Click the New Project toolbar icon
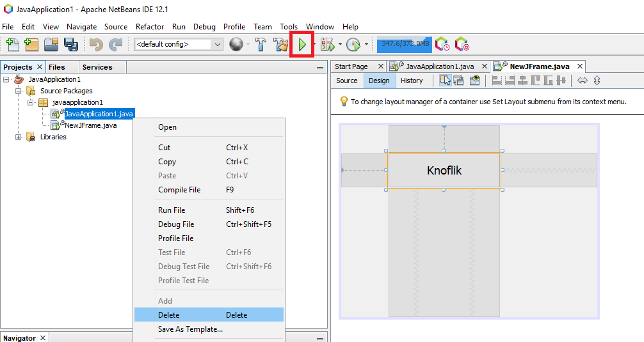Viewport: 644px width, 342px height. (31, 45)
